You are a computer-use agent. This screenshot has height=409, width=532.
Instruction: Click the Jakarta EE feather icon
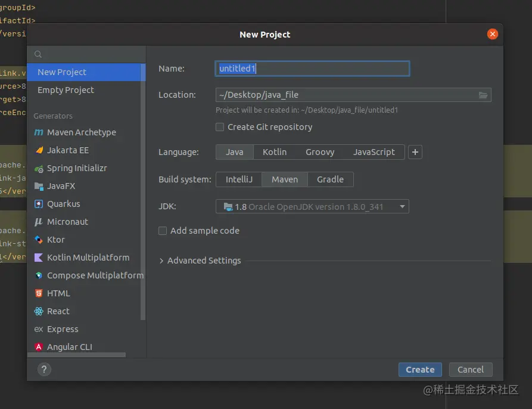coord(39,150)
